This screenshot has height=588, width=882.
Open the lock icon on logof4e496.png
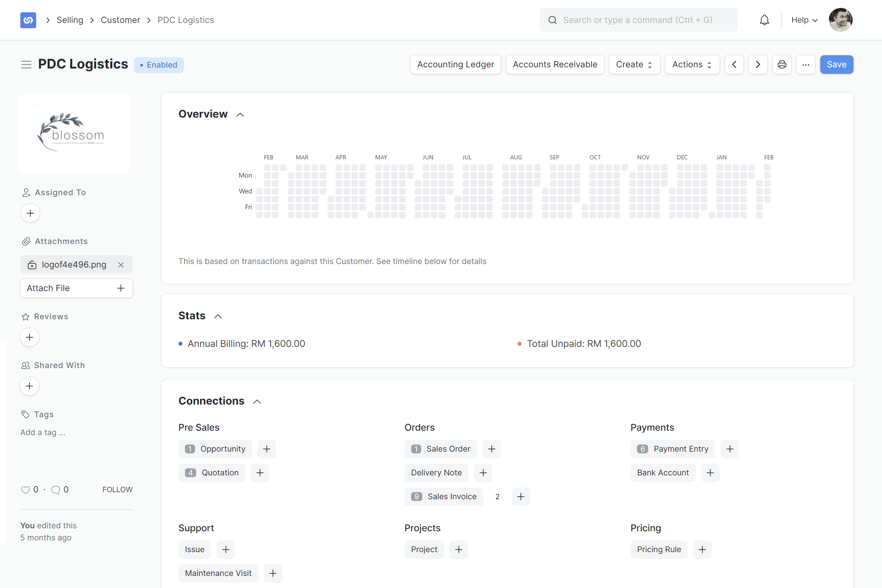click(32, 265)
